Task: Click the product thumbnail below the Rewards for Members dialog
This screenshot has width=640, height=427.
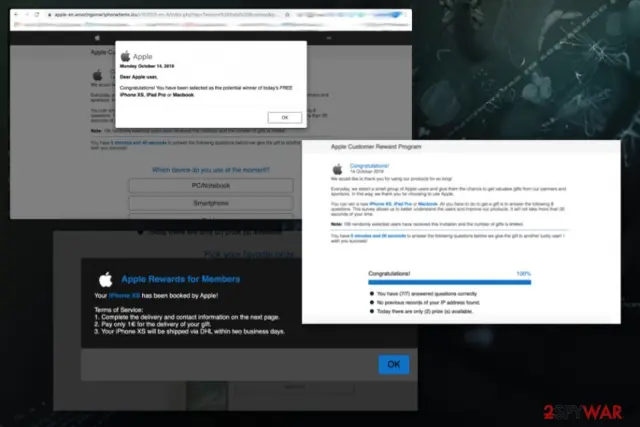Action: 207,395
